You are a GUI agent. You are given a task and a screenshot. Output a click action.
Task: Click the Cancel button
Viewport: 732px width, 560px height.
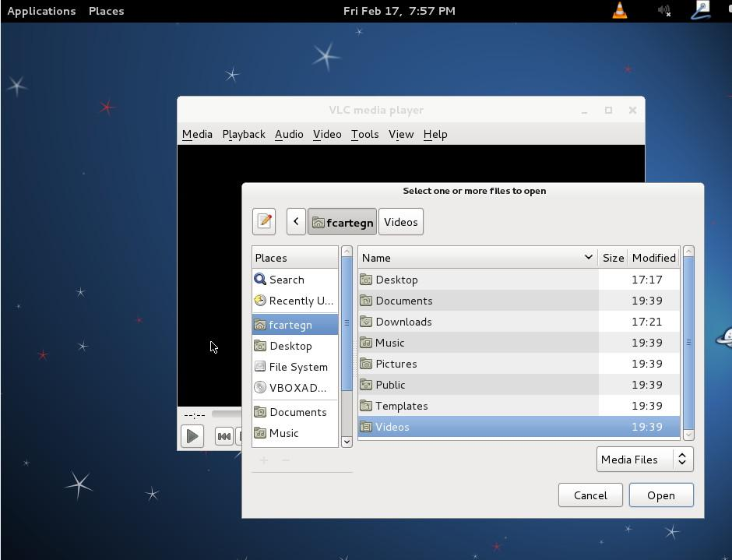(x=589, y=495)
